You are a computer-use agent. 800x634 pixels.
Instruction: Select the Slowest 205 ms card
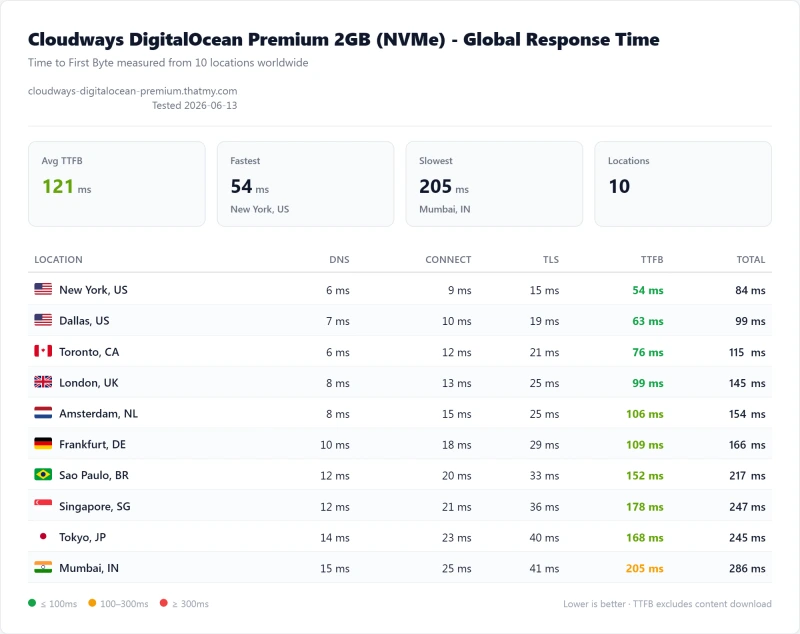tap(494, 184)
